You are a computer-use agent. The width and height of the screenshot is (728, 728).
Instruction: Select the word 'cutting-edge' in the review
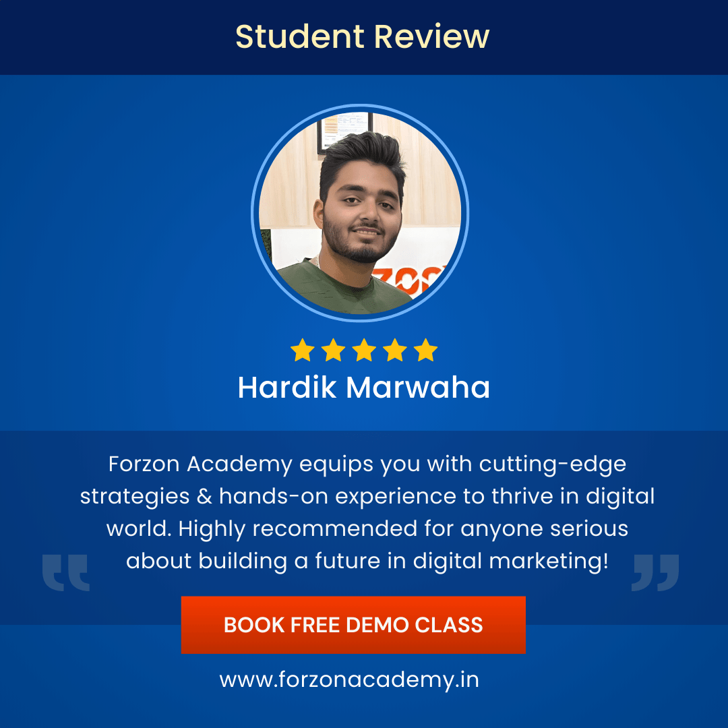pyautogui.click(x=553, y=465)
